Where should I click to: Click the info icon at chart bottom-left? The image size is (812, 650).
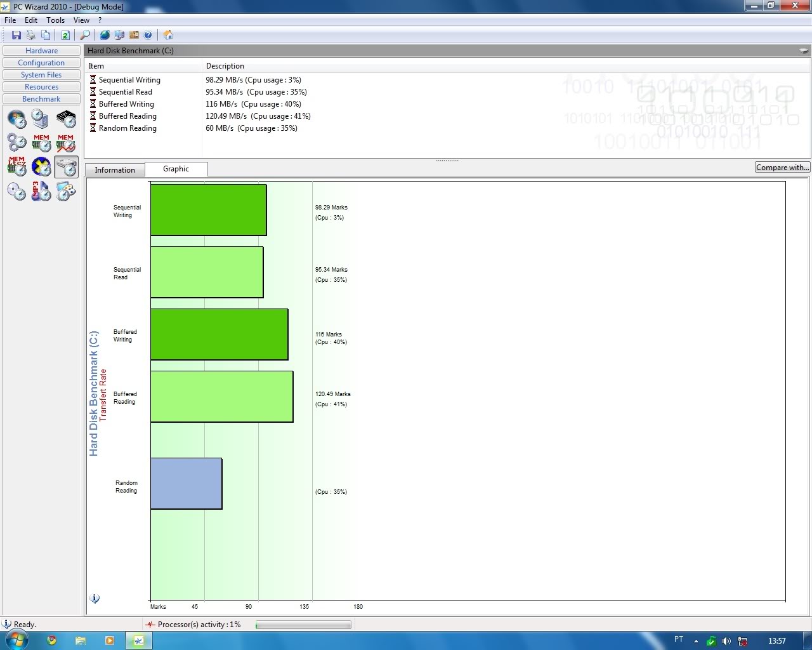95,599
